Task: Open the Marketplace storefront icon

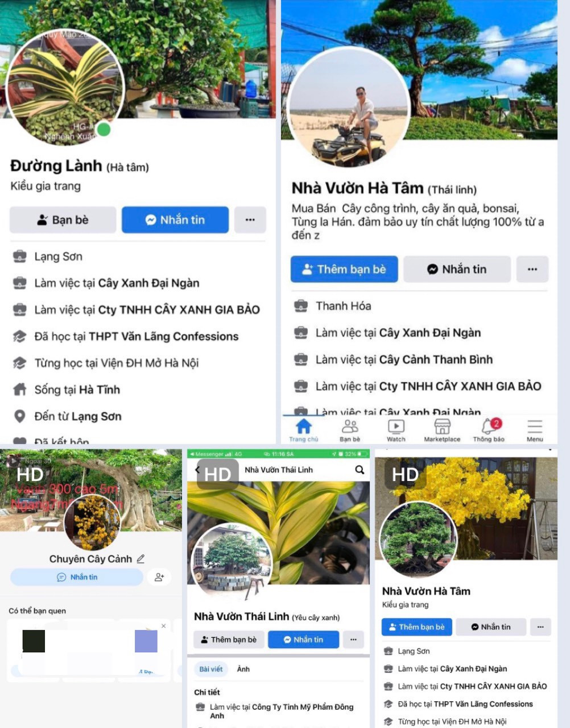Action: tap(442, 426)
